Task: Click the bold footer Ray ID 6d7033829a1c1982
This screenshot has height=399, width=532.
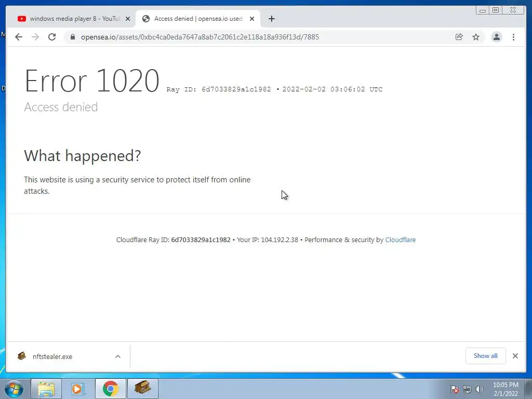Action: (x=201, y=240)
